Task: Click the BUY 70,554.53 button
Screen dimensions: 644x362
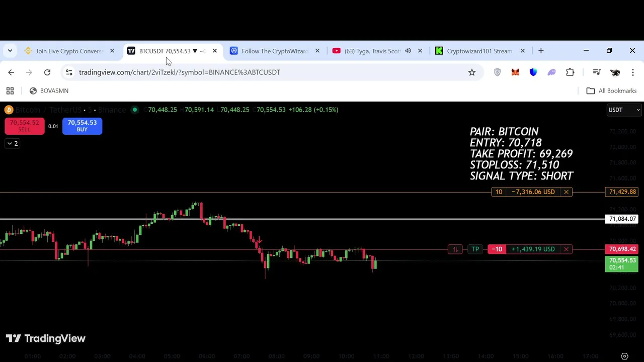Action: click(82, 126)
